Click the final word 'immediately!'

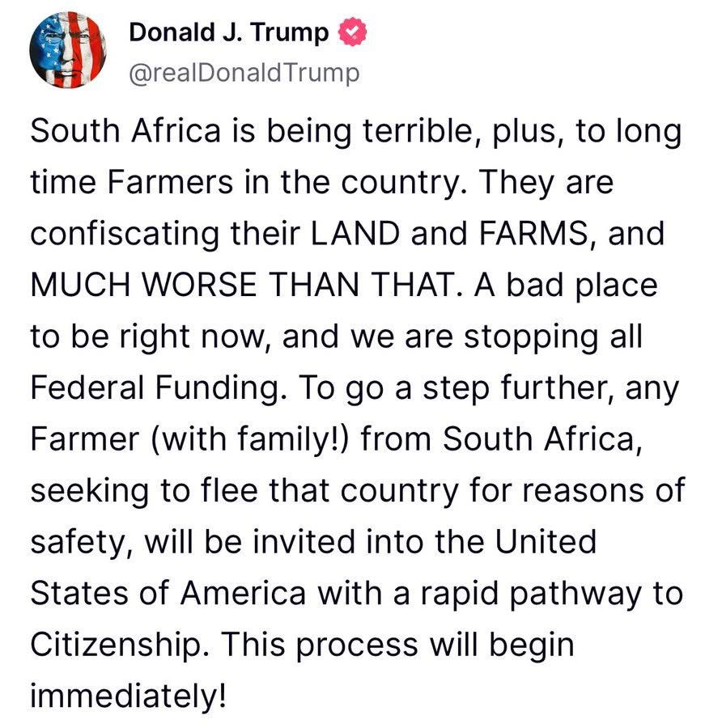(x=128, y=696)
